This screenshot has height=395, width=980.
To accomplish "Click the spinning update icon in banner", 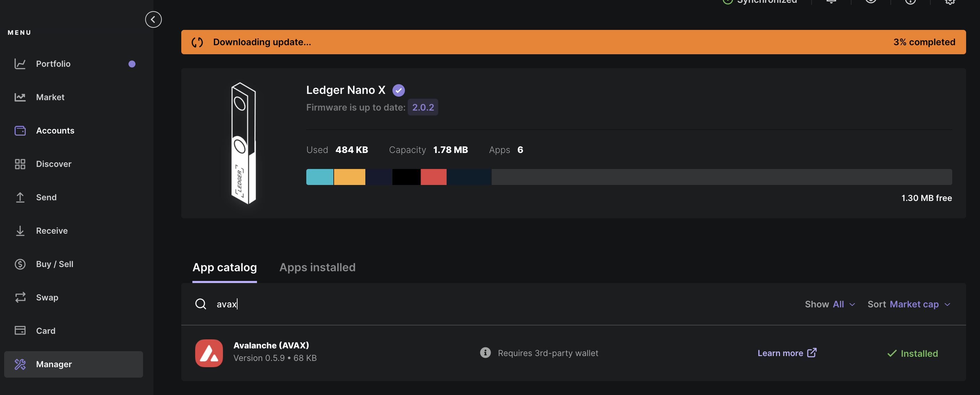I will tap(197, 42).
